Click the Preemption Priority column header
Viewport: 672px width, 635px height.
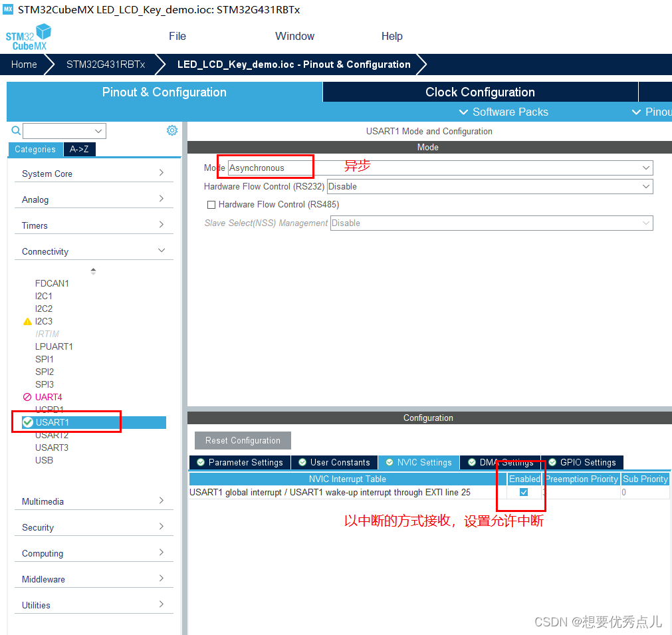tap(582, 479)
